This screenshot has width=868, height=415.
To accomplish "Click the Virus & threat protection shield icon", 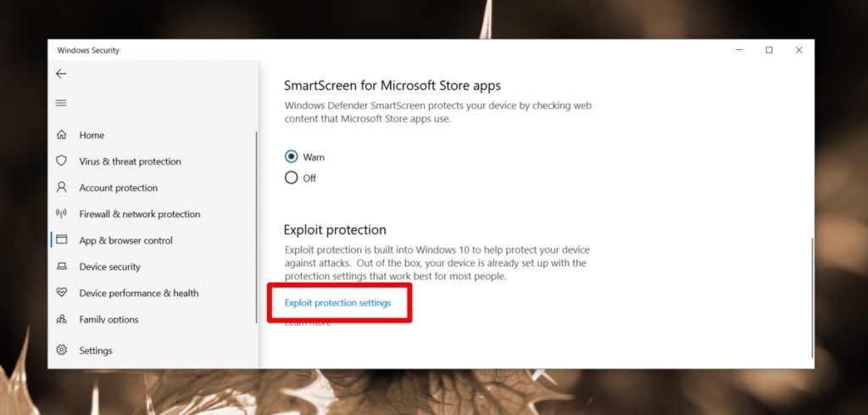I will tap(61, 161).
